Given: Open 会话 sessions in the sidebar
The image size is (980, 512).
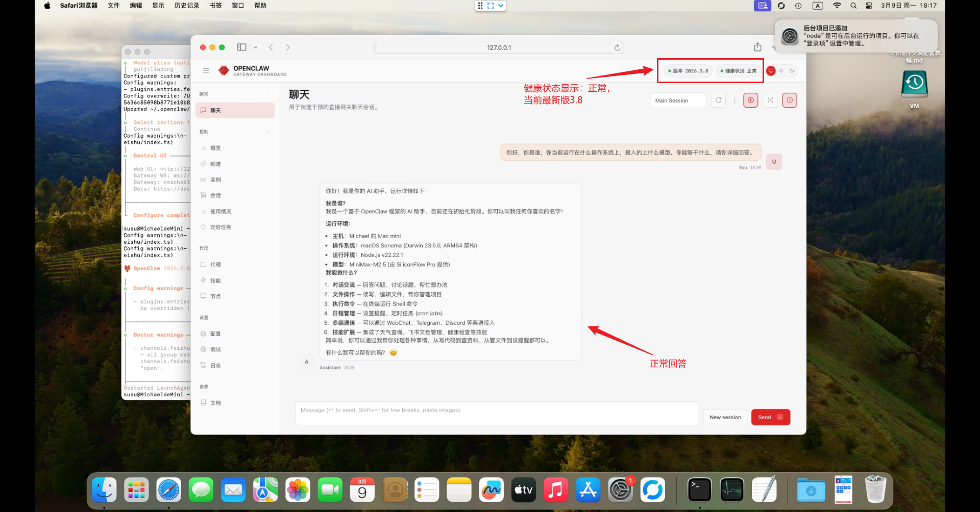Looking at the screenshot, I should pyautogui.click(x=235, y=195).
